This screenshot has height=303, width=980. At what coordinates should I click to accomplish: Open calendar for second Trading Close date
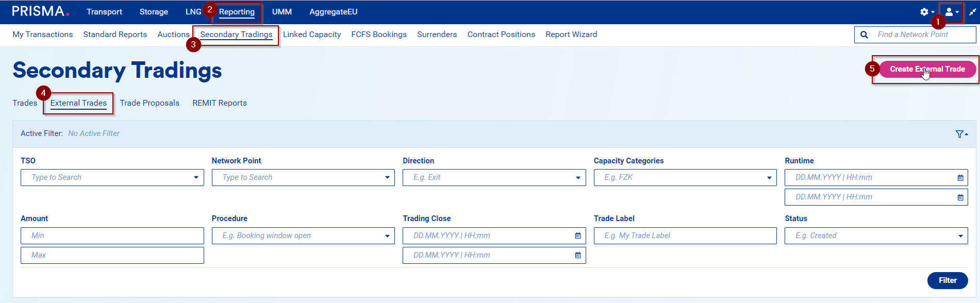coord(578,255)
